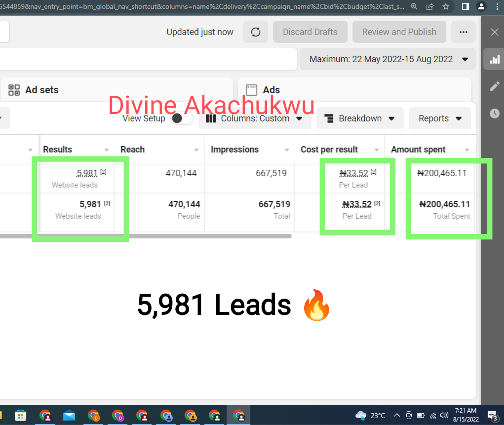Click the share page icon in address bar
Screen dimensions: 504x425
[x=430, y=6]
